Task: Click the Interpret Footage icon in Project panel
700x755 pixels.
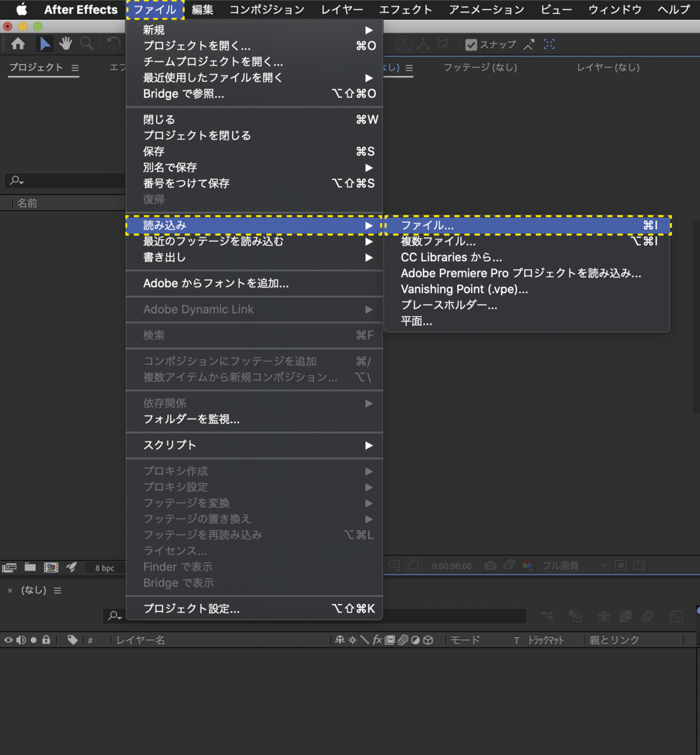Action: 9,568
